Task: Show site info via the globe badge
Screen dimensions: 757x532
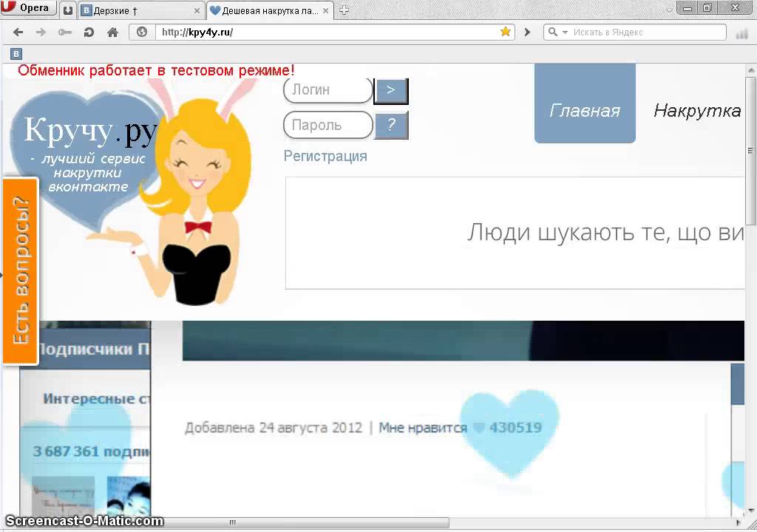Action: tap(142, 33)
